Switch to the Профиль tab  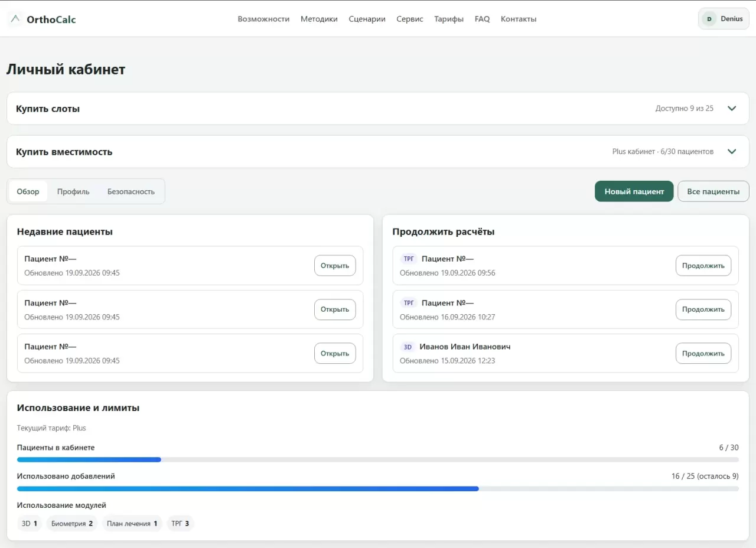point(73,191)
